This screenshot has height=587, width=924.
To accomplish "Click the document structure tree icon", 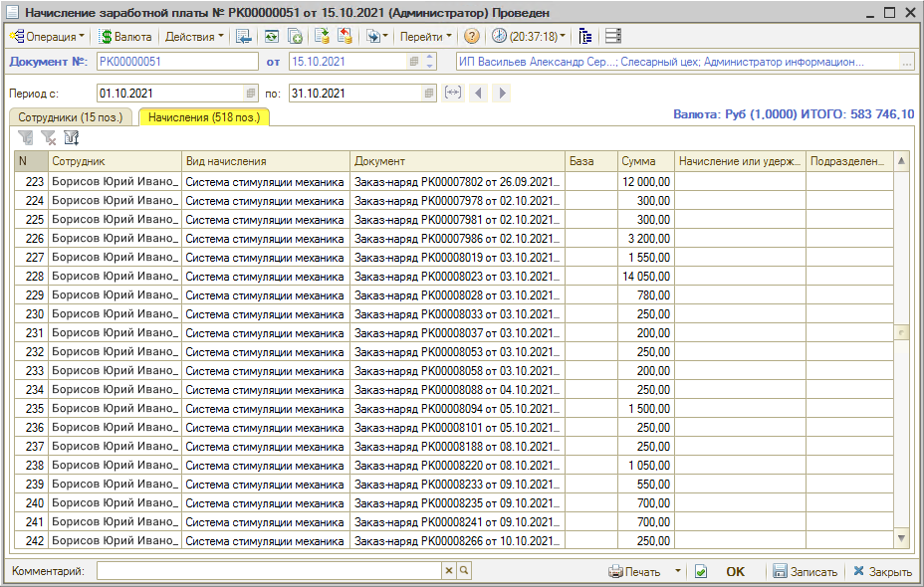I will [585, 37].
